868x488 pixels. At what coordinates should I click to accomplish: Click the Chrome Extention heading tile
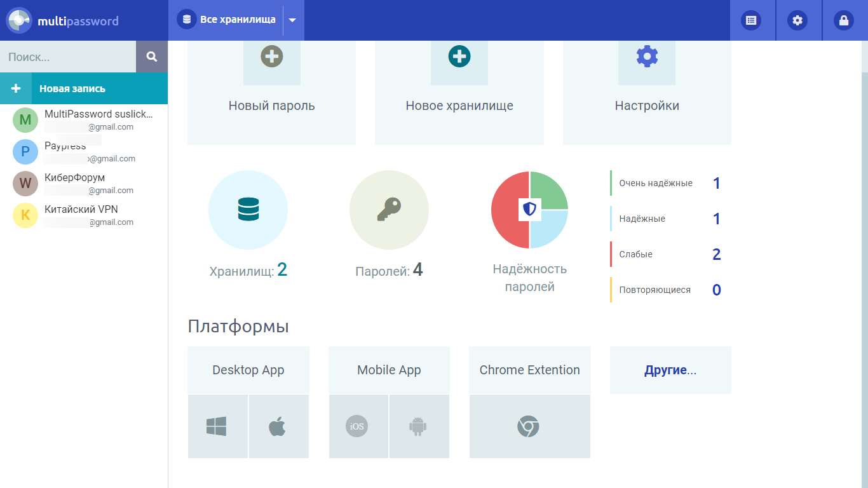pos(530,370)
